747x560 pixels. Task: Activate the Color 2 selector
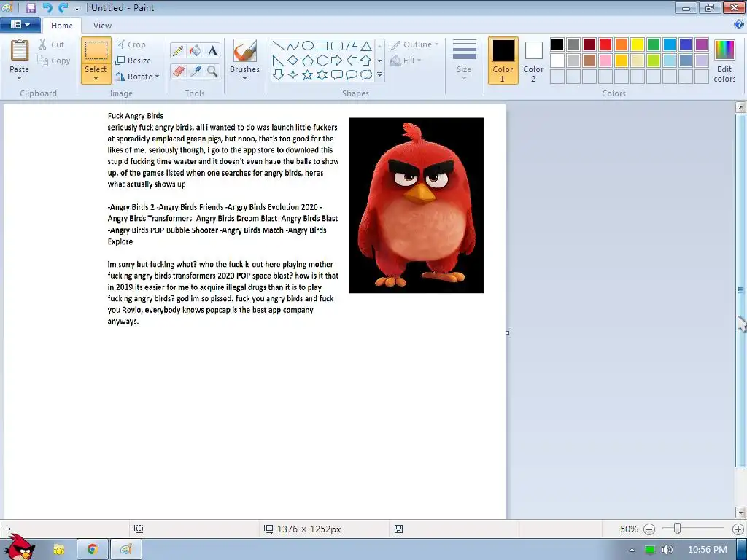coord(533,61)
